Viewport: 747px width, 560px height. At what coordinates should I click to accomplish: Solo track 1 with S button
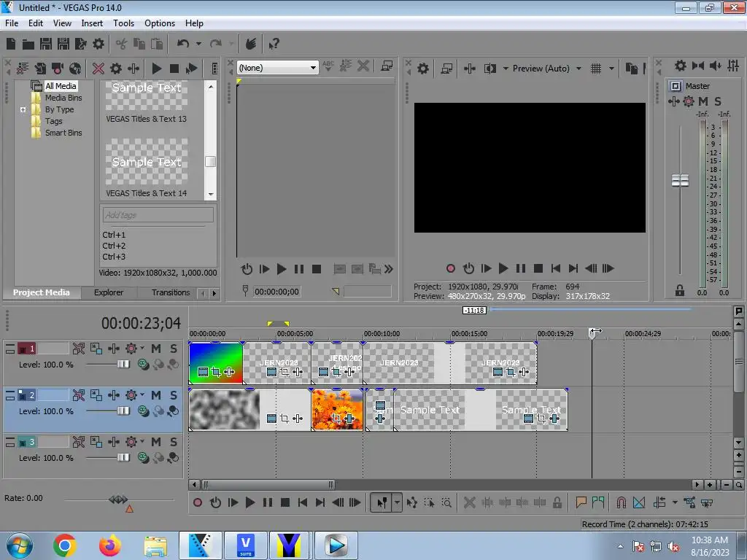(174, 349)
